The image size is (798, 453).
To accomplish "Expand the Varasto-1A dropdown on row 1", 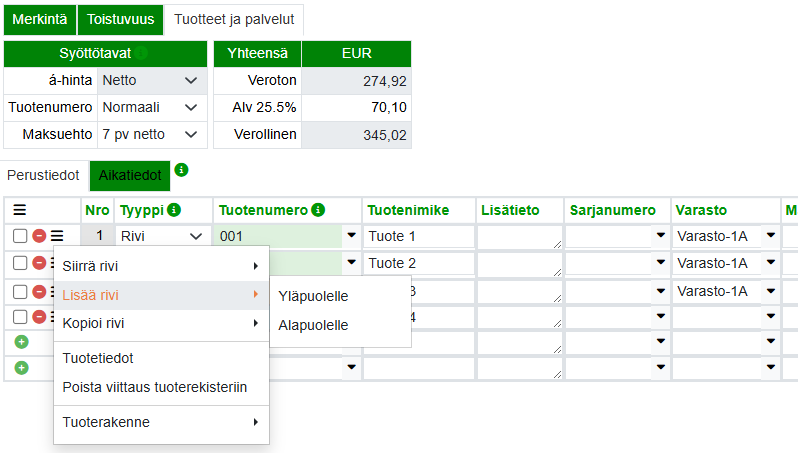I will [x=771, y=236].
